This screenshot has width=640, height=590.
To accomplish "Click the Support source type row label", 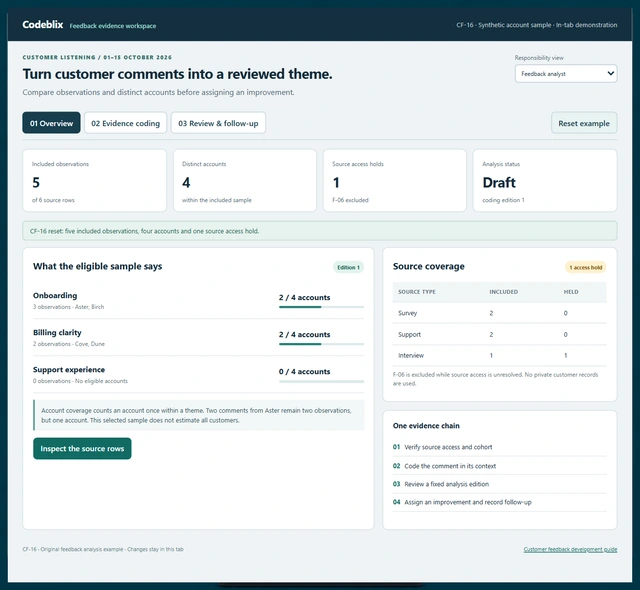I will (409, 334).
